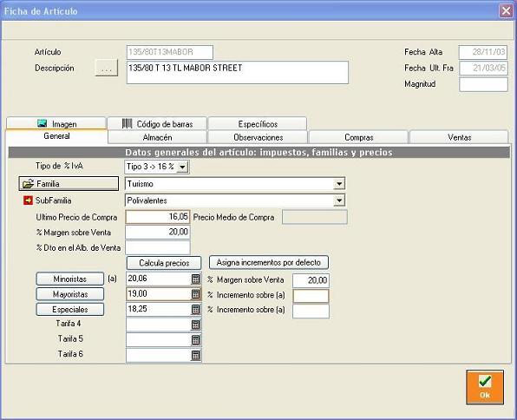
Task: Click the Calcula precios button
Action: pyautogui.click(x=164, y=263)
